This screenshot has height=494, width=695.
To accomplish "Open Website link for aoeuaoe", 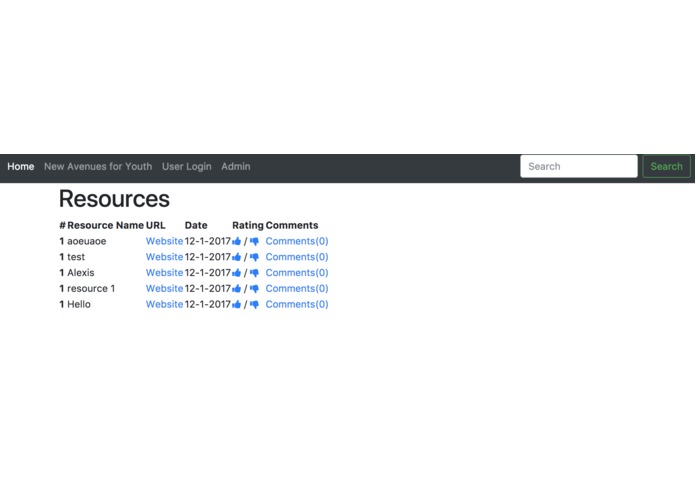I will [164, 241].
